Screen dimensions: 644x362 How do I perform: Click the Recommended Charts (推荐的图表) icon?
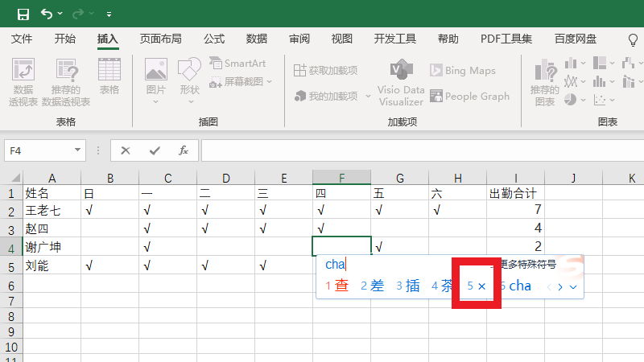point(545,81)
